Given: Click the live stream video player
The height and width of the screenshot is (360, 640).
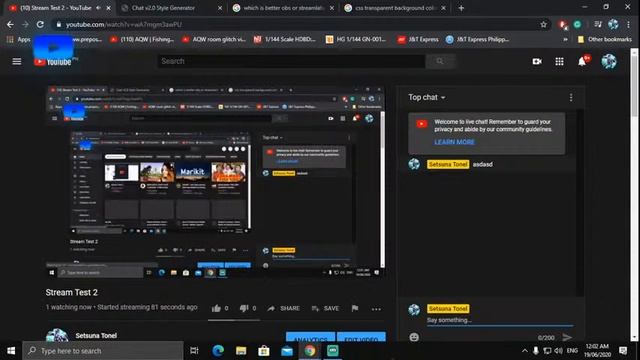Looking at the screenshot, I should [x=216, y=182].
